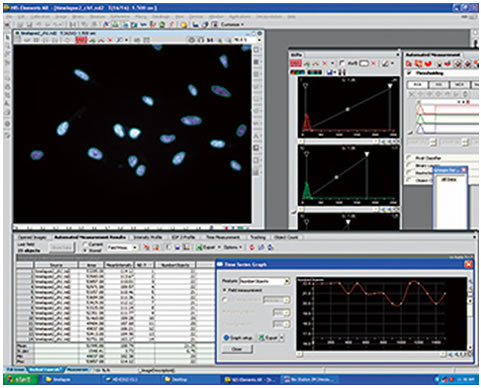The height and width of the screenshot is (388, 481).
Task: Switch to the Tracking tab
Action: tap(258, 237)
